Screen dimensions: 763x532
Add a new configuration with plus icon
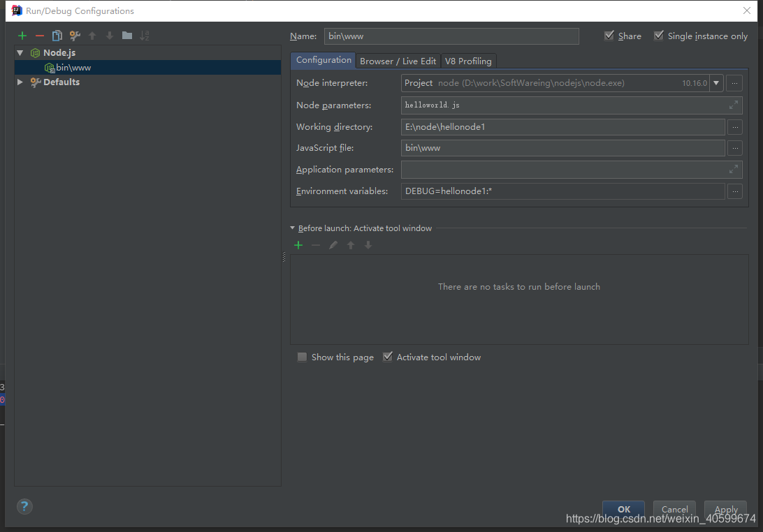(x=22, y=36)
